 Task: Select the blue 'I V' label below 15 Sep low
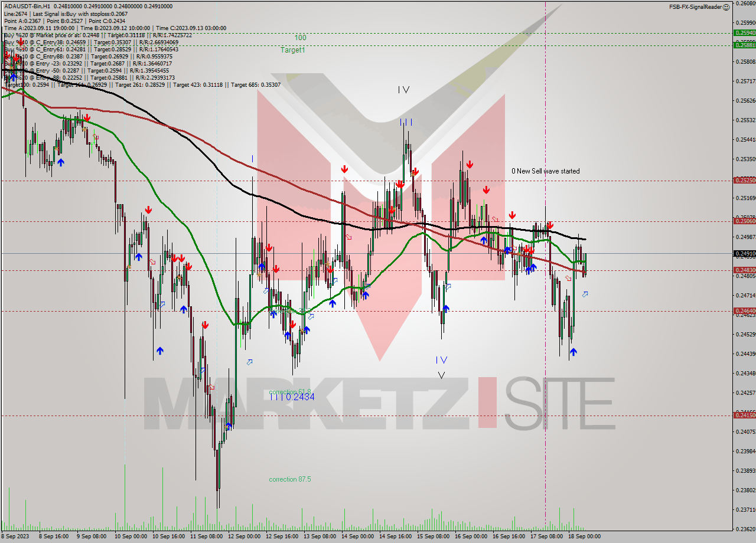pyautogui.click(x=441, y=359)
